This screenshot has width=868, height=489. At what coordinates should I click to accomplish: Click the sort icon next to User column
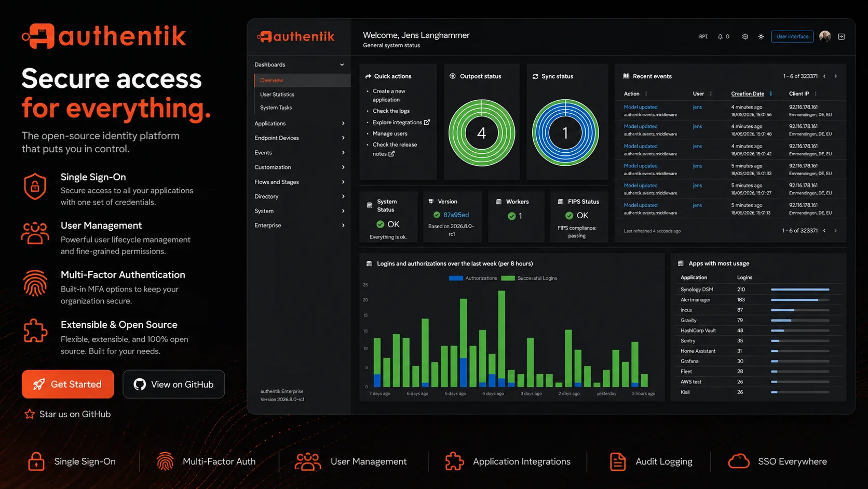click(x=711, y=94)
